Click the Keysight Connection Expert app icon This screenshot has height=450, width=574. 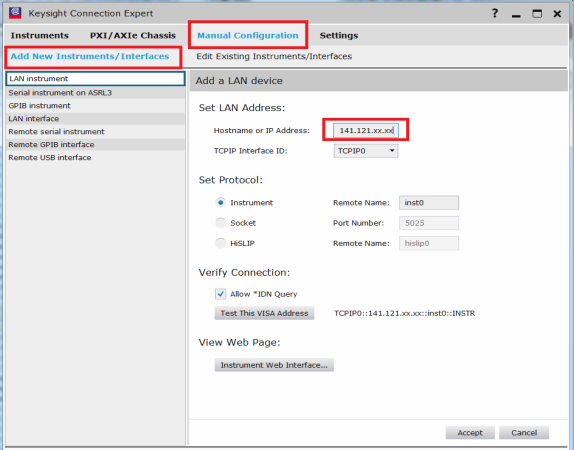pyautogui.click(x=15, y=13)
